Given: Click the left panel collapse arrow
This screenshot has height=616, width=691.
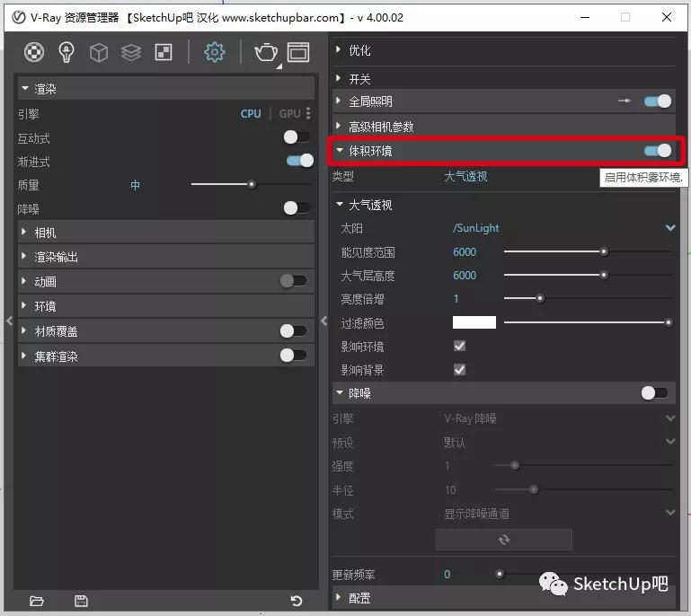Looking at the screenshot, I should [9, 321].
